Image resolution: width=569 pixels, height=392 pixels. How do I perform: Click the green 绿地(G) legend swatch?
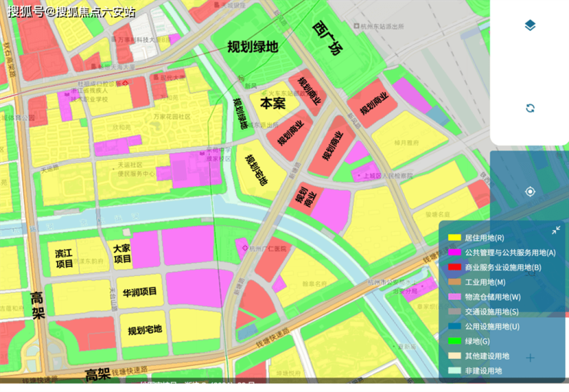pos(454,341)
